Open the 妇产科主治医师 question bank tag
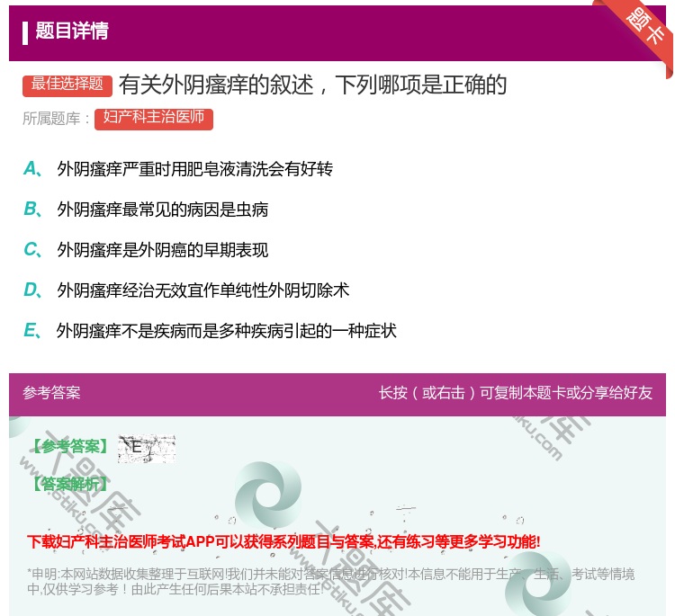This screenshot has width=675, height=616. click(154, 119)
